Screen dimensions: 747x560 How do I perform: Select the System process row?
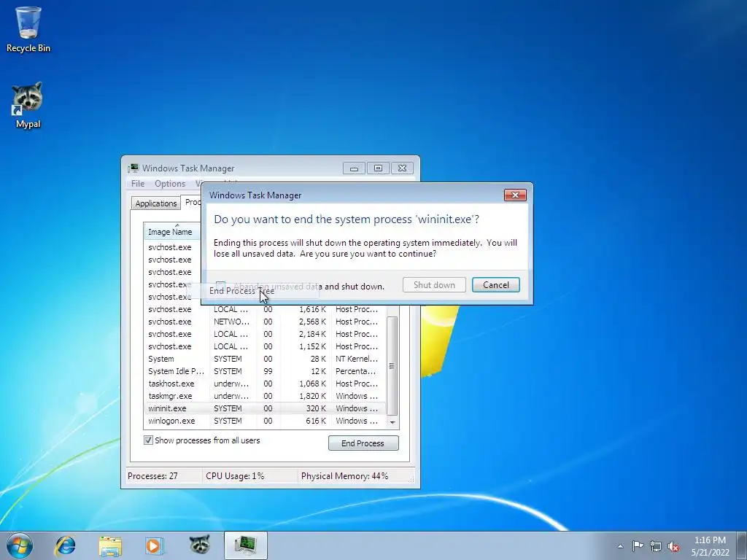[x=266, y=359]
